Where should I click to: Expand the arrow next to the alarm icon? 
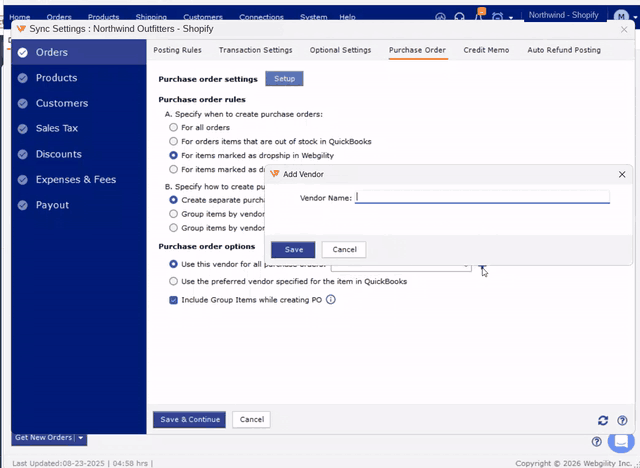[511, 18]
